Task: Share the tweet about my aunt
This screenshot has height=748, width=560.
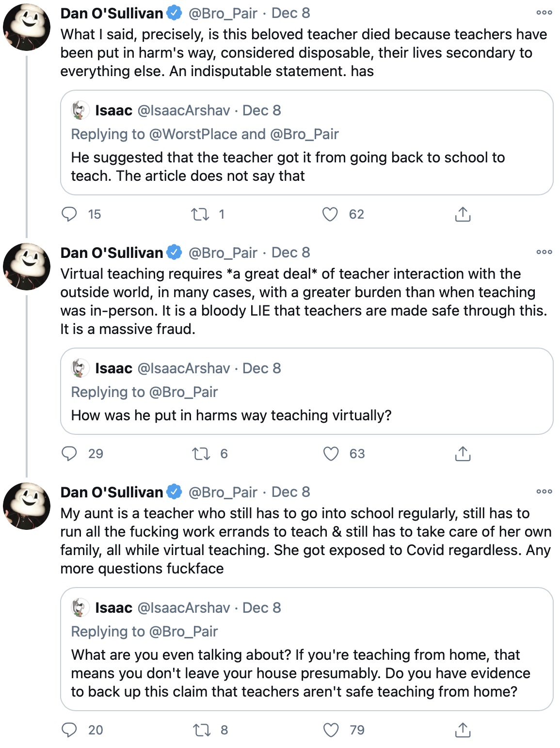Action: pyautogui.click(x=463, y=730)
